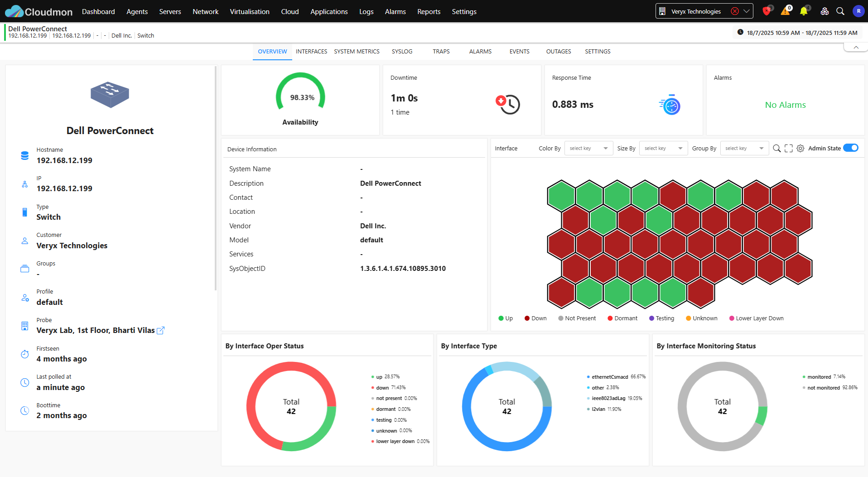Click the scrollbar of the device details panel
The image size is (868, 477).
216,178
